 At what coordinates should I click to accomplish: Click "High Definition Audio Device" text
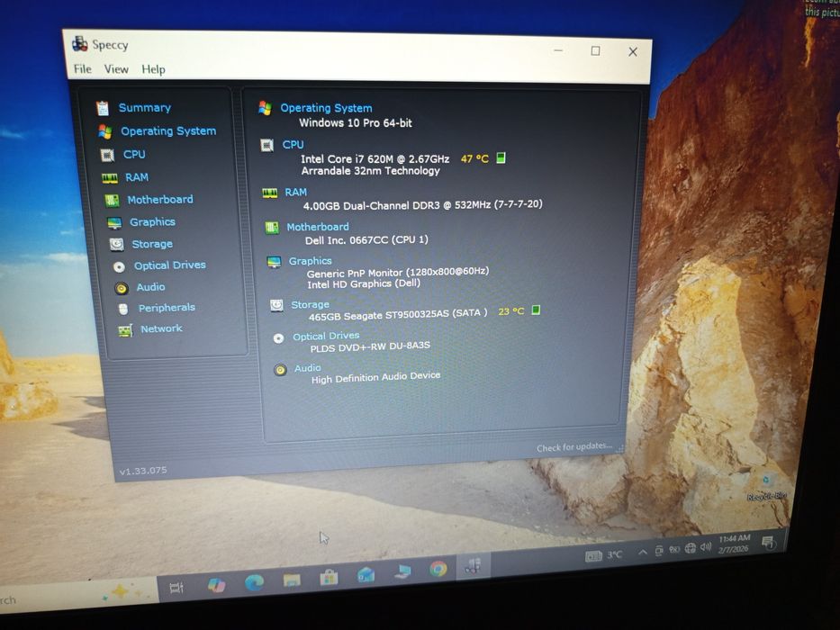tap(375, 378)
